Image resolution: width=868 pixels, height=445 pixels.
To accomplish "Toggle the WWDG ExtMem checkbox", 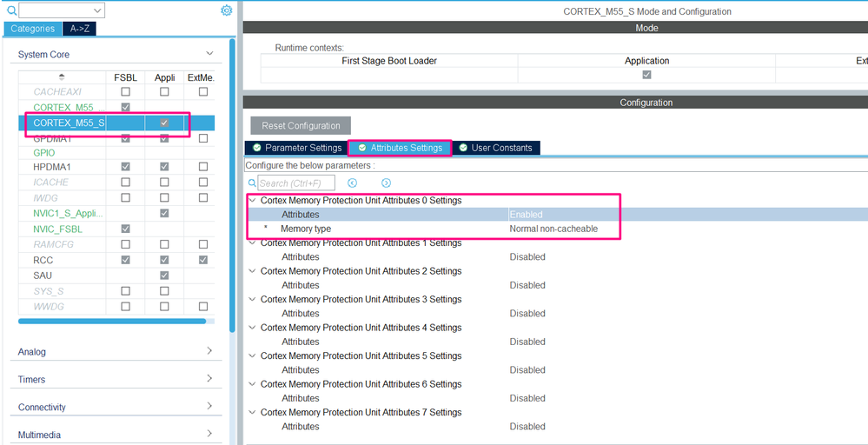I will pyautogui.click(x=203, y=306).
